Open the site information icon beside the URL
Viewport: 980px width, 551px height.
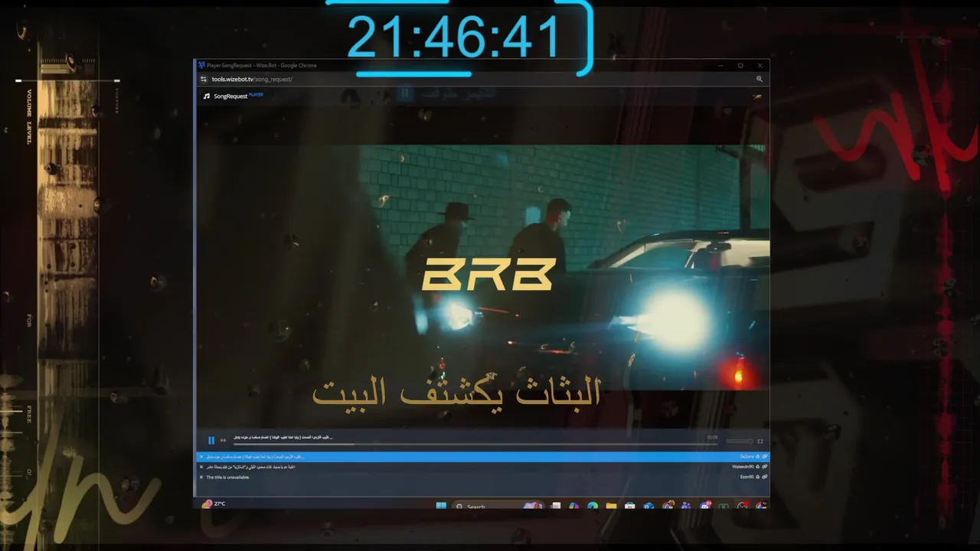(x=204, y=79)
